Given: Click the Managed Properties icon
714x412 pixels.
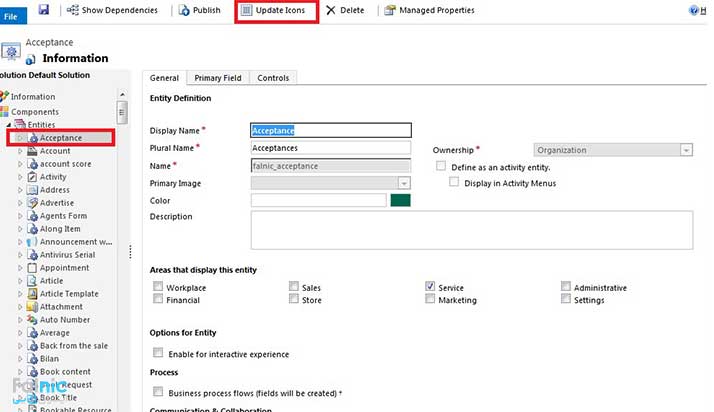Looking at the screenshot, I should coord(390,10).
